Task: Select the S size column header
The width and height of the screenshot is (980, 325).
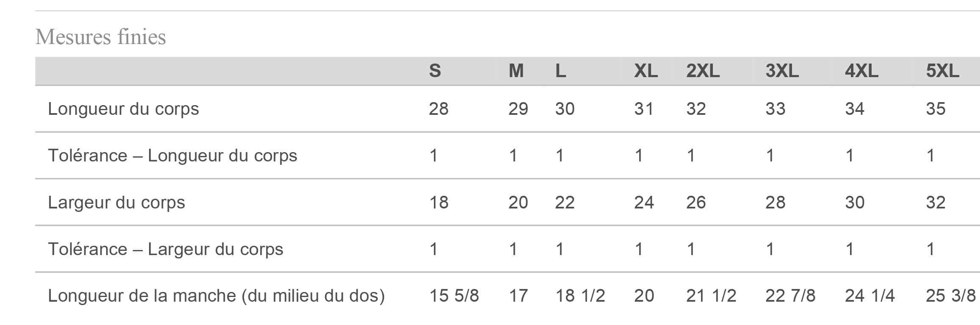Action: tap(435, 71)
